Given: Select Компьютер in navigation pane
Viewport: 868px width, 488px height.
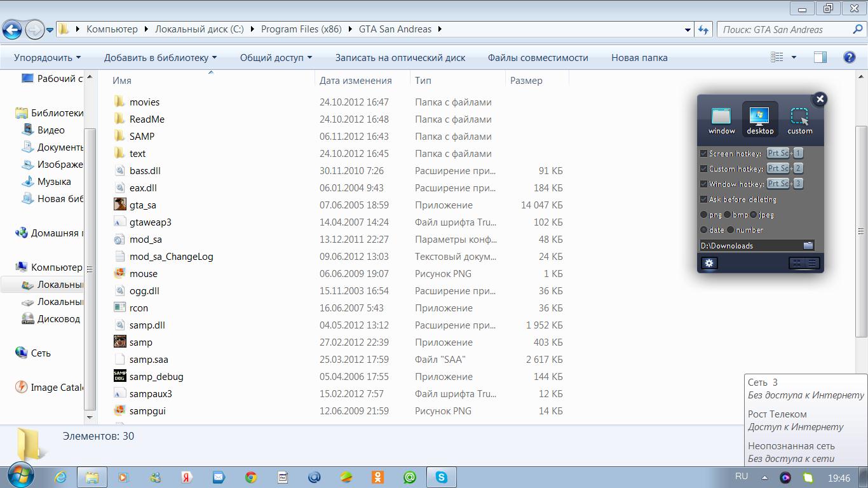Looking at the screenshot, I should [x=56, y=268].
